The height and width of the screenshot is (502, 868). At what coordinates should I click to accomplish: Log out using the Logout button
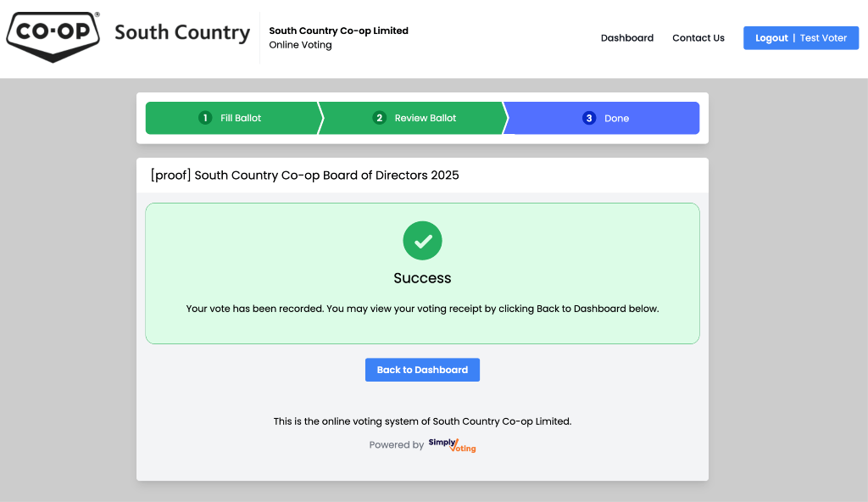click(771, 38)
